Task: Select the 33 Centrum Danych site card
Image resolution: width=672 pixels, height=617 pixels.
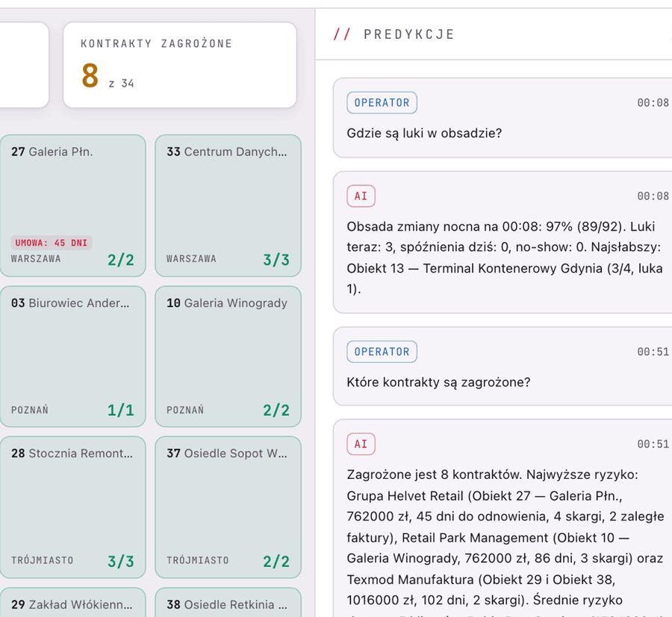Action: (x=228, y=206)
